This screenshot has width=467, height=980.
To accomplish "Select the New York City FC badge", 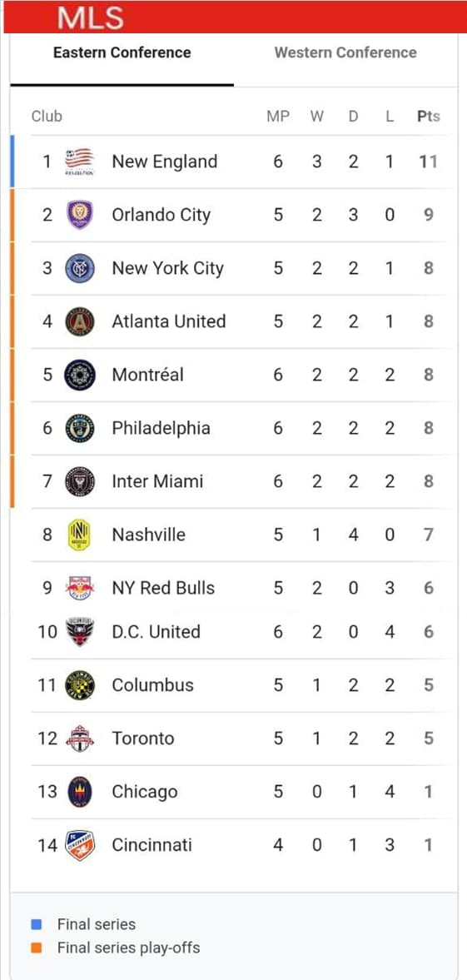I will point(80,268).
